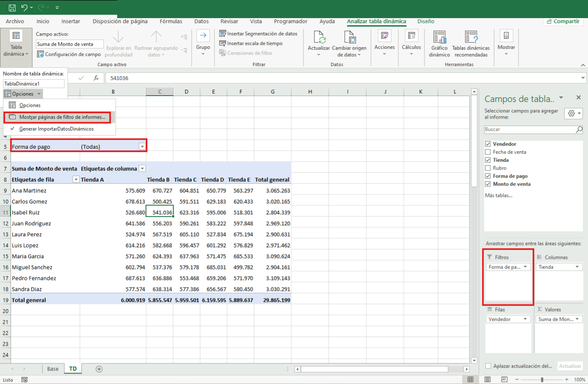Screen dimensions: 588x384
Task: Click Tablas dinámicas recomendadas icon
Action: click(471, 37)
